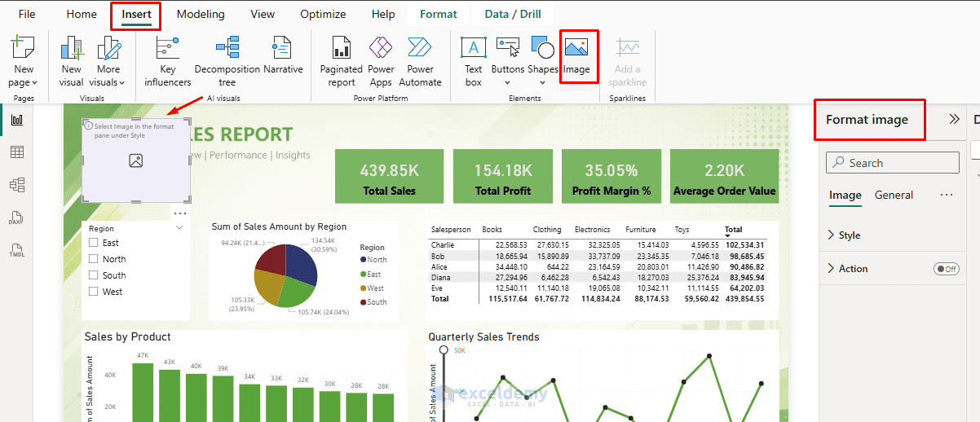This screenshot has height=422, width=980.
Task: Select the Charlie row in table
Action: (598, 244)
